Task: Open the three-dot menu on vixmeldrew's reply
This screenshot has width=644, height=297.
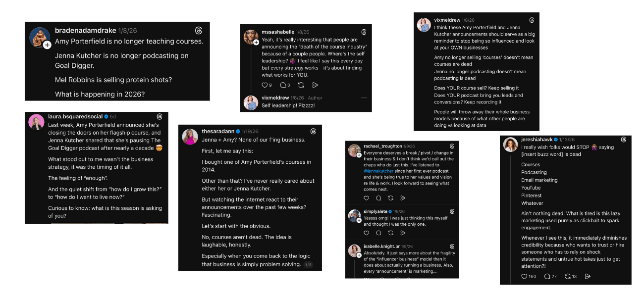Action: point(364,98)
